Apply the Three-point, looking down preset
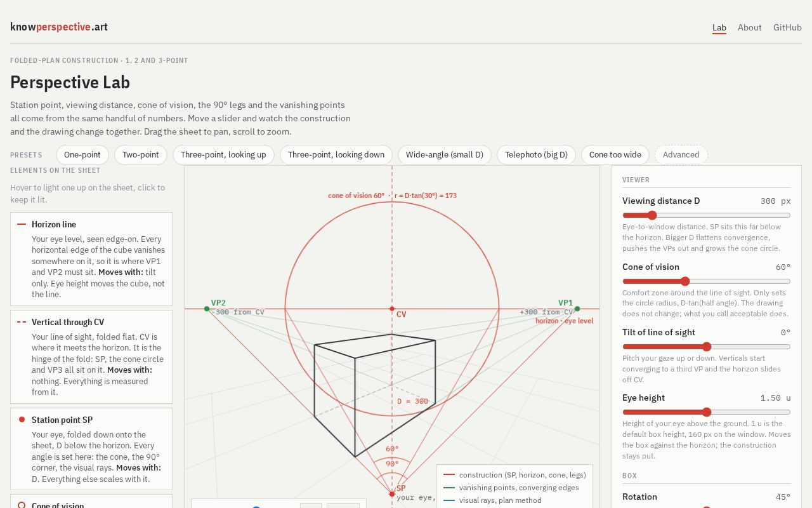The width and height of the screenshot is (812, 508). [x=336, y=155]
